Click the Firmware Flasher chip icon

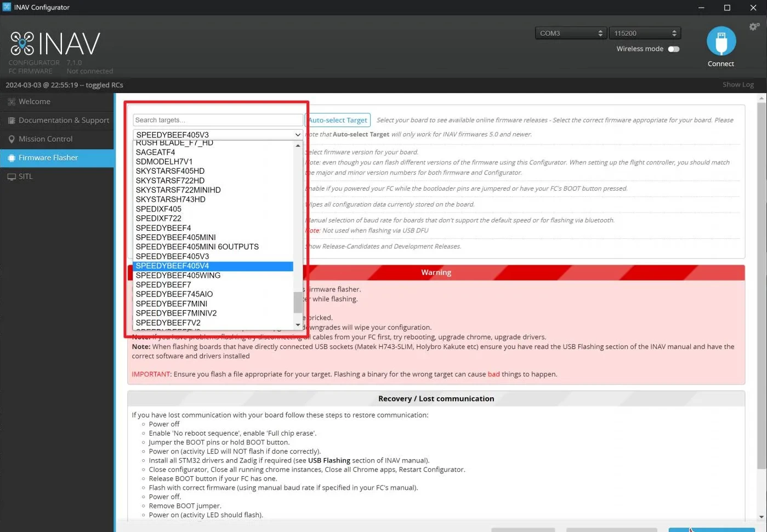(12, 158)
